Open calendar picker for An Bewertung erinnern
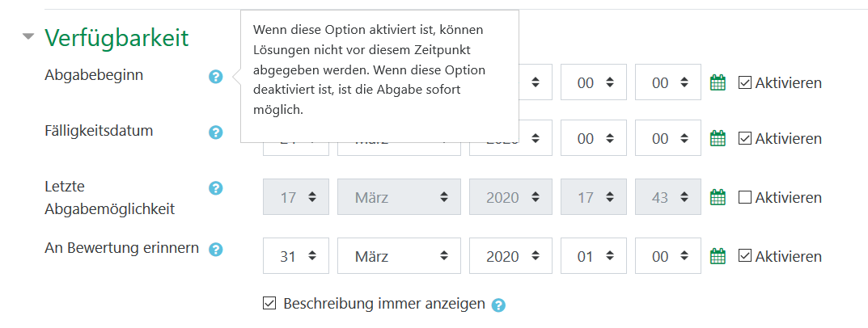 coord(718,256)
